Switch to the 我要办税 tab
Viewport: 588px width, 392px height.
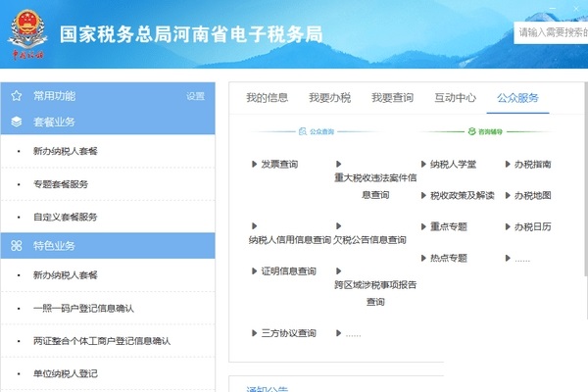coord(329,98)
